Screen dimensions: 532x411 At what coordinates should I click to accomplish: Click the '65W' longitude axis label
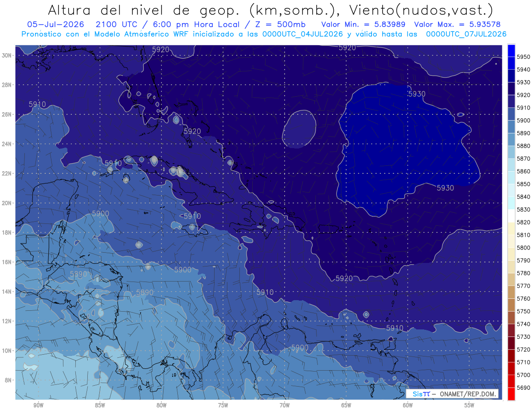(346, 405)
